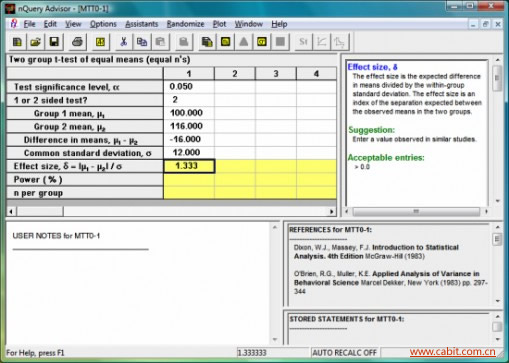Click the Effect size help panel scroll-down arrow
Image resolution: width=509 pixels, height=363 pixels.
(497, 201)
